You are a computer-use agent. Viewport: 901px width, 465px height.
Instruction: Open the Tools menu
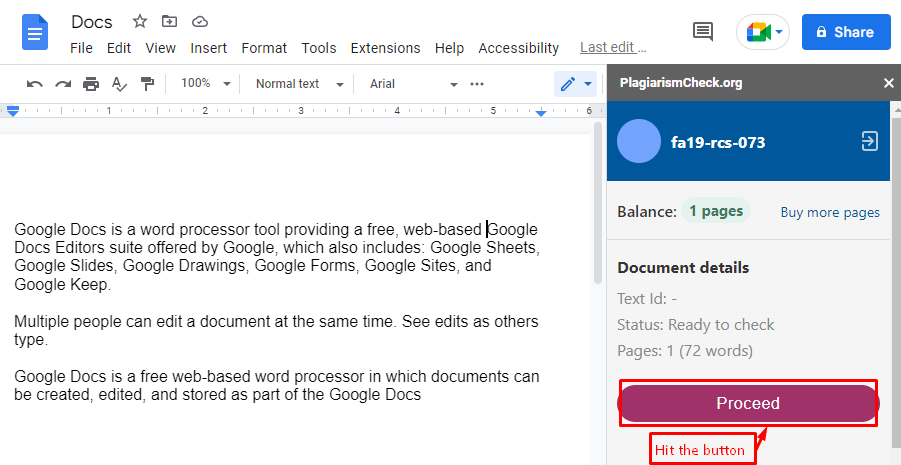tap(319, 48)
